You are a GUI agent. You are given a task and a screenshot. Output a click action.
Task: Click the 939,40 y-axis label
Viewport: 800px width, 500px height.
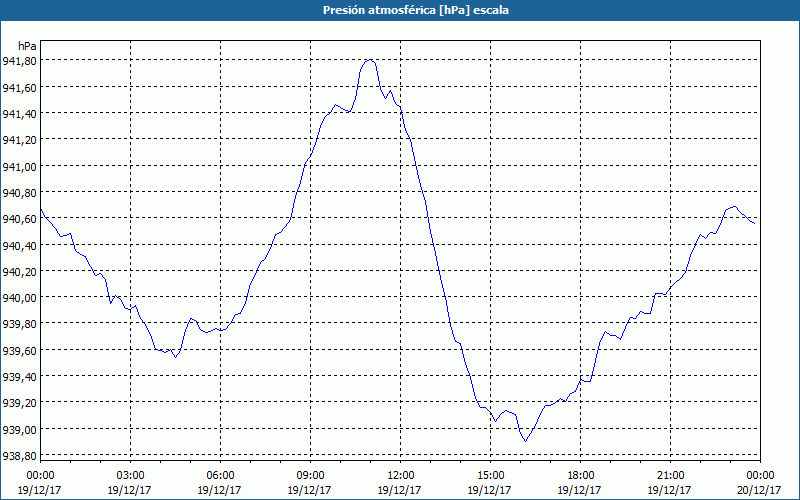19,377
